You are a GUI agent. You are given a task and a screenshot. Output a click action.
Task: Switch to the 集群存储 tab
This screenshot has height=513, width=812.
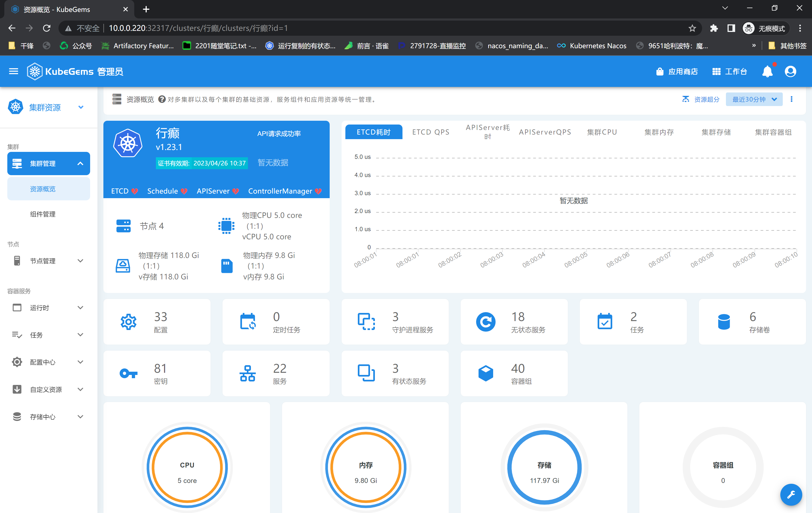[716, 132]
